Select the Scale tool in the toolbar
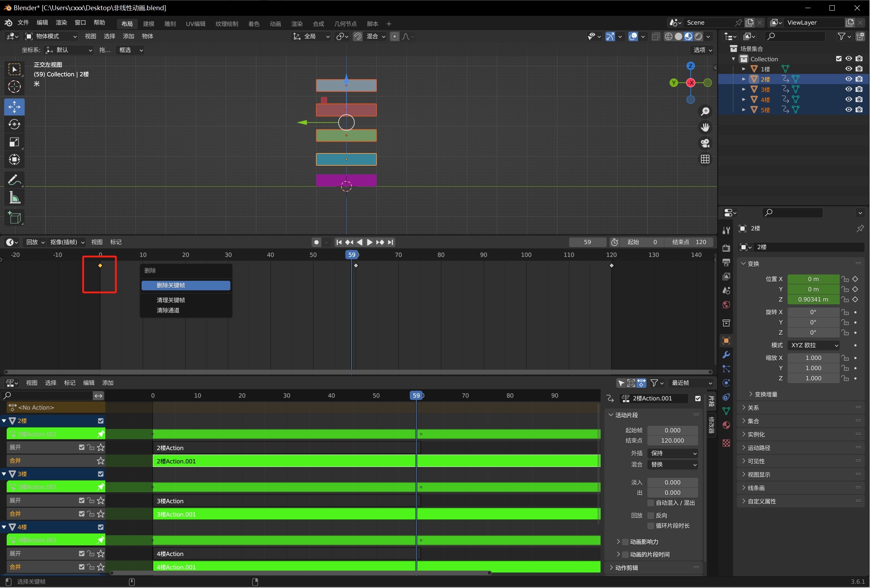The width and height of the screenshot is (870, 588). point(14,142)
